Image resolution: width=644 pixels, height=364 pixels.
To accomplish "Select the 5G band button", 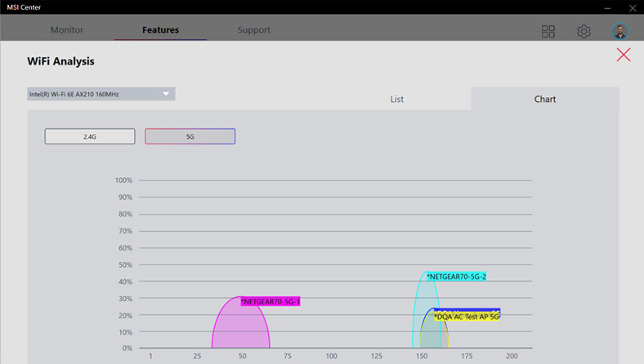I will (190, 136).
